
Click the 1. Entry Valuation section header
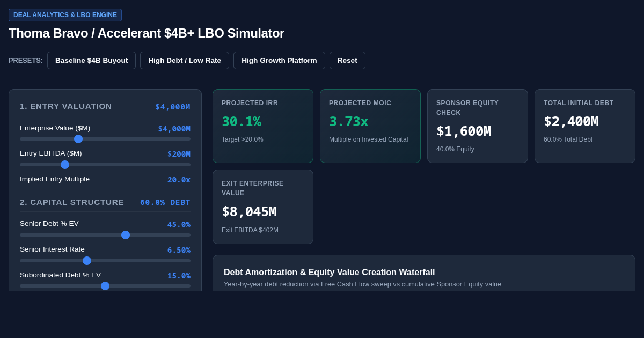(66, 106)
